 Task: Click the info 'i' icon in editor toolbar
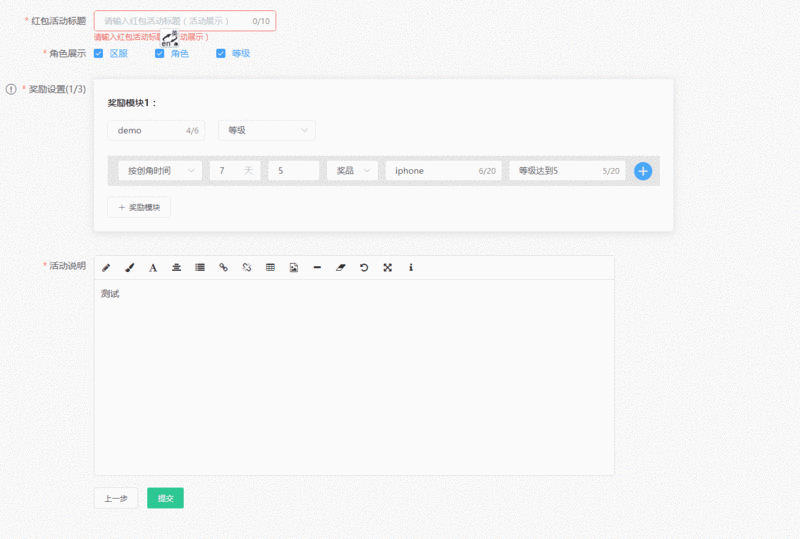tap(411, 267)
